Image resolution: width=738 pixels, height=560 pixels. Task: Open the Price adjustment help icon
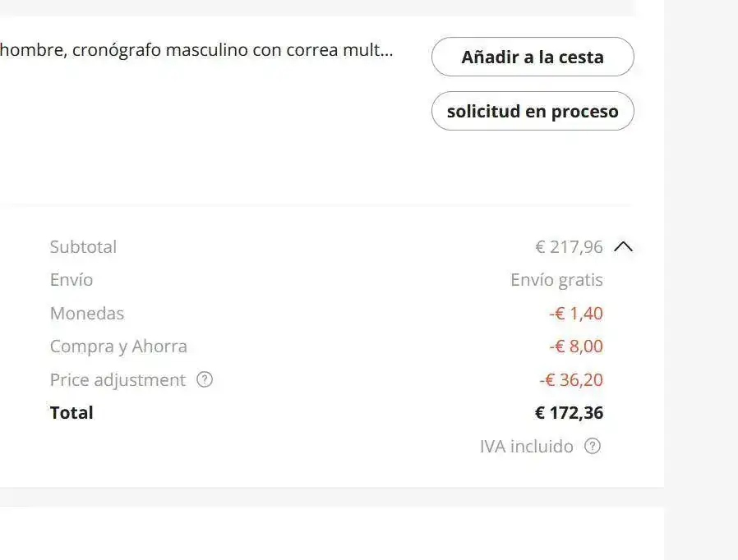(205, 380)
